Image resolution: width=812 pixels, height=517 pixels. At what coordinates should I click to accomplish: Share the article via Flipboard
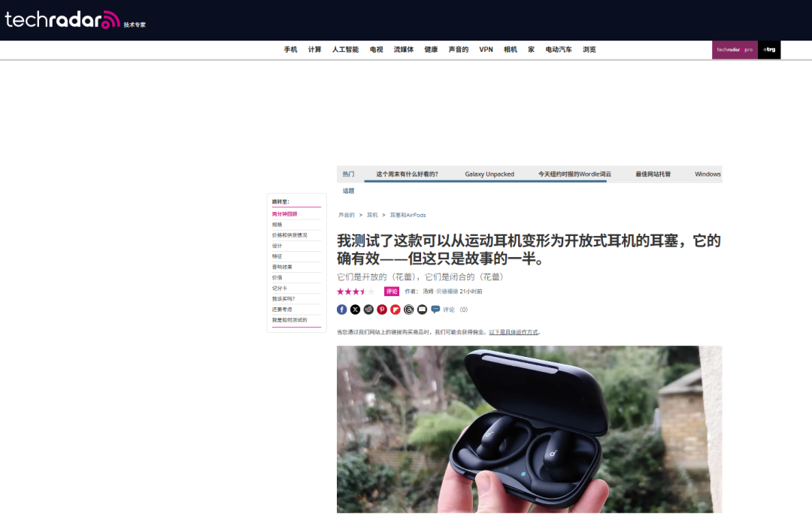pyautogui.click(x=394, y=309)
